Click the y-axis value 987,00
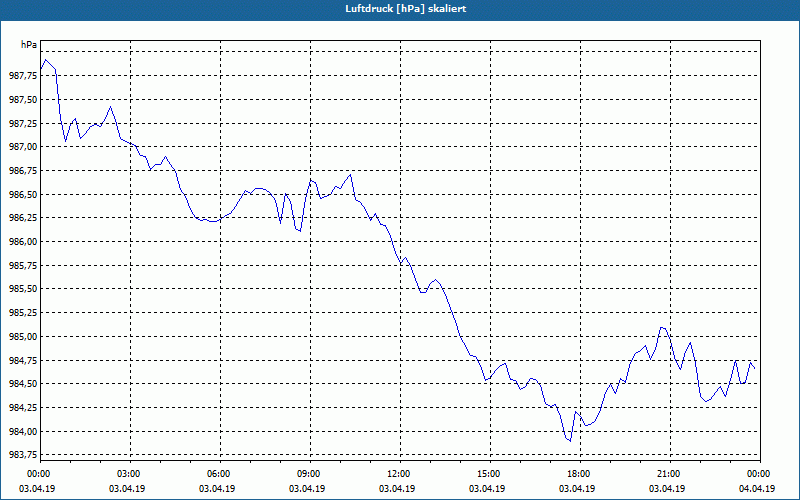Image resolution: width=800 pixels, height=500 pixels. [x=23, y=147]
